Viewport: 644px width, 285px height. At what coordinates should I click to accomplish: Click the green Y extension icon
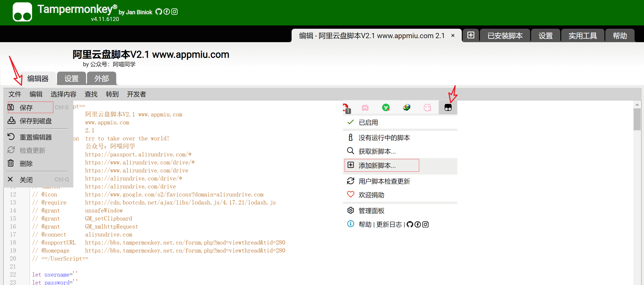[x=386, y=108]
